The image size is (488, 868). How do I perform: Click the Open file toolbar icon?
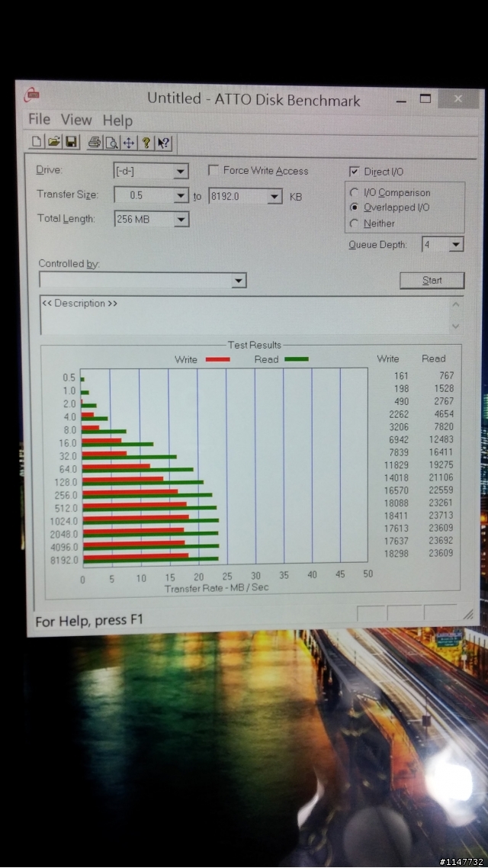point(53,143)
